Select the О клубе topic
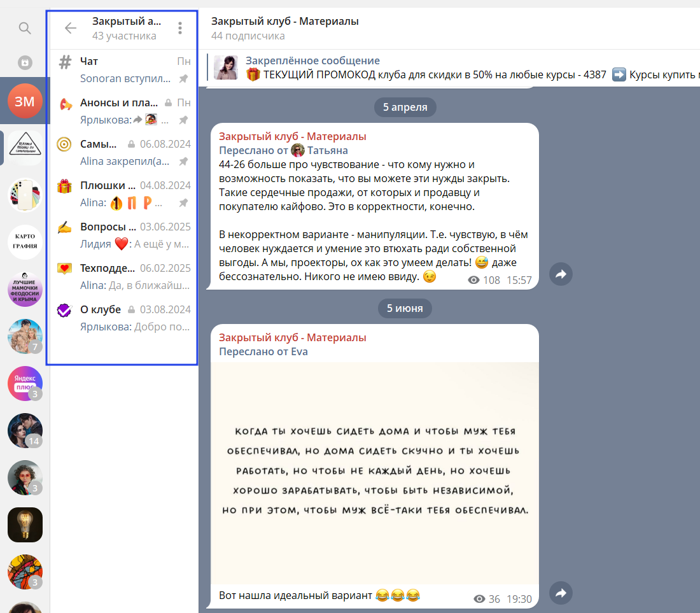Screen dimensions: 700x613 (x=123, y=318)
